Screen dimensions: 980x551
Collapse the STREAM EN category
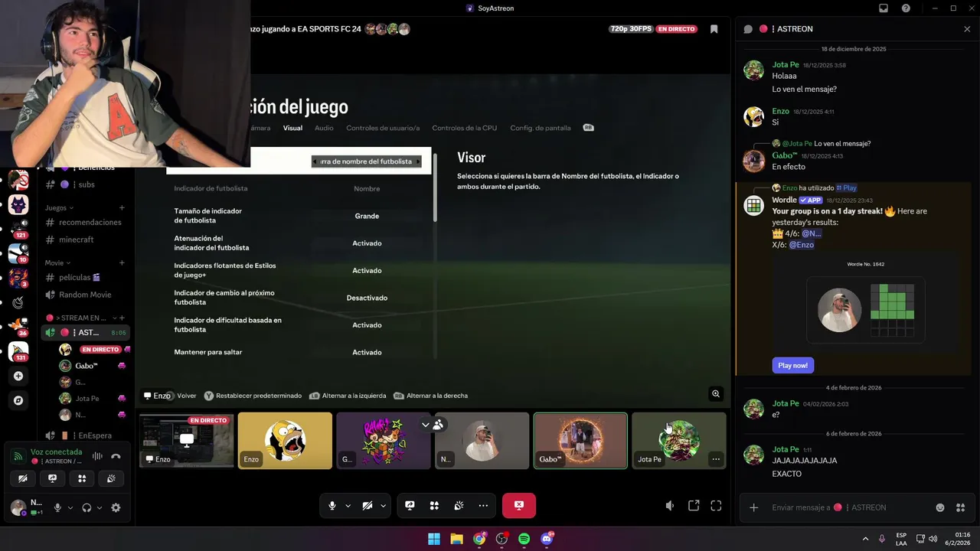(x=80, y=318)
